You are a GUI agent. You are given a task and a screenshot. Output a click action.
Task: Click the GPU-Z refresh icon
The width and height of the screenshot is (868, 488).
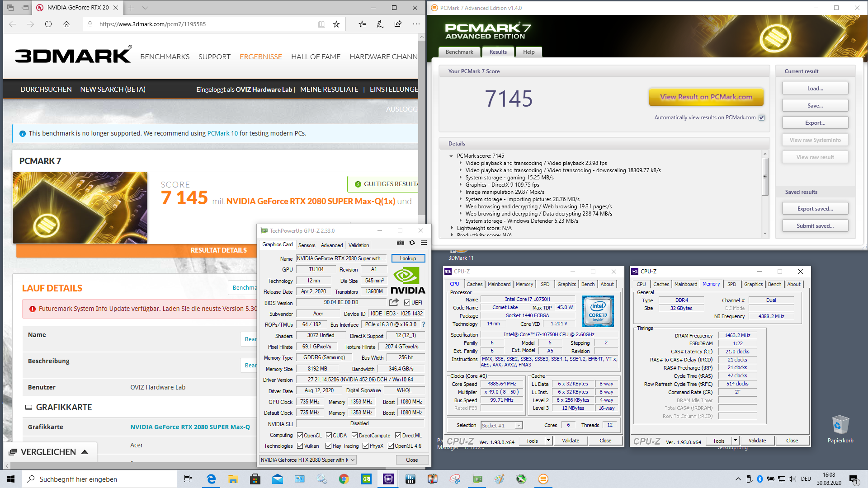pyautogui.click(x=412, y=243)
